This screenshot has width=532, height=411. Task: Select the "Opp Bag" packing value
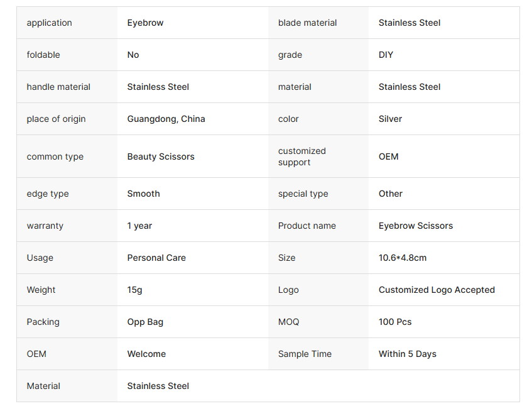coord(145,322)
